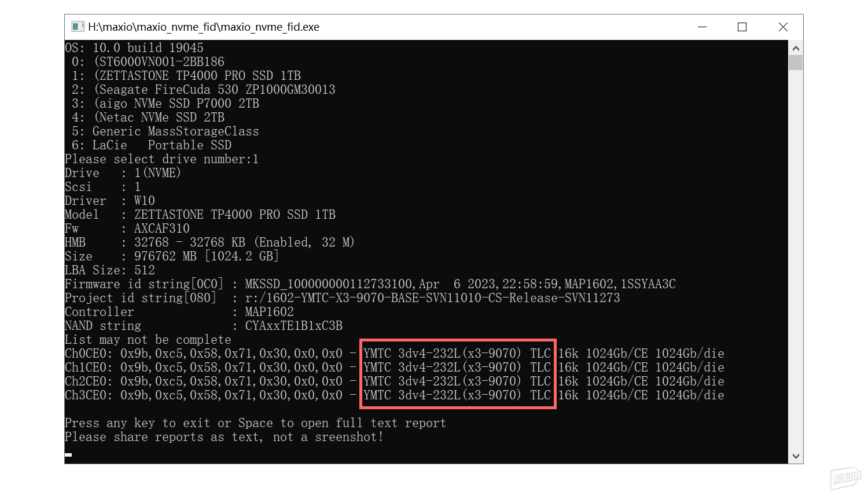Click the 'Ch2CE0:' row ID bytes
This screenshot has width=868, height=496.
coord(231,381)
